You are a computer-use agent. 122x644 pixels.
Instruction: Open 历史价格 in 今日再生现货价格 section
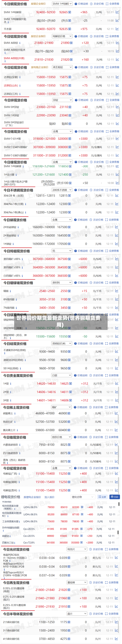click(96, 583)
